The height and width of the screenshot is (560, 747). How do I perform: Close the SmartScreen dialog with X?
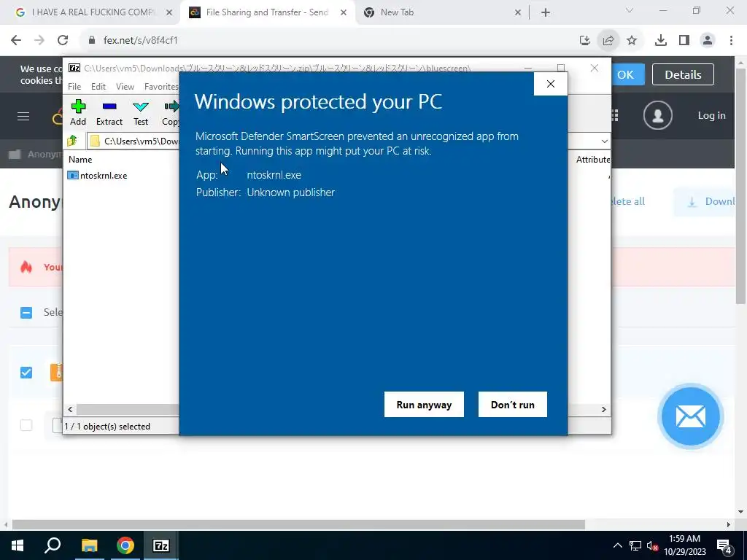tap(550, 84)
